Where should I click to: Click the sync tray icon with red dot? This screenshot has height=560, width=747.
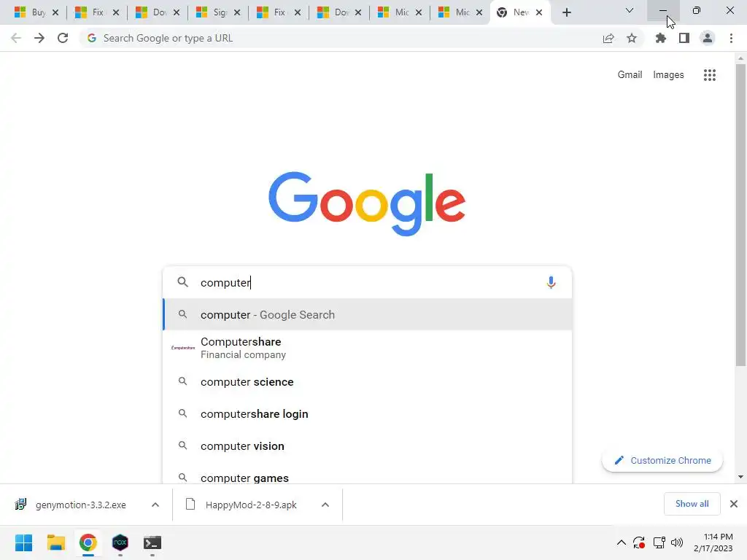639,542
